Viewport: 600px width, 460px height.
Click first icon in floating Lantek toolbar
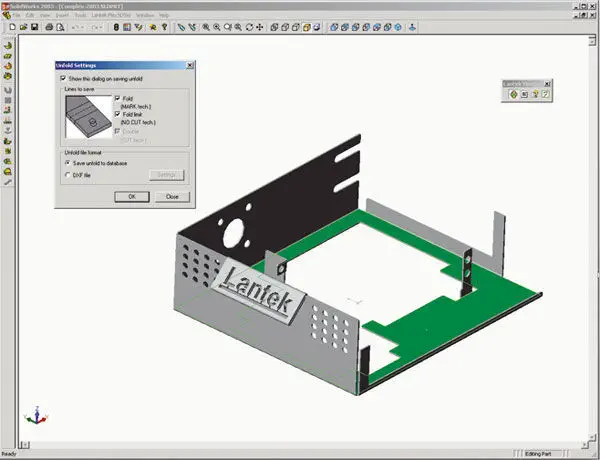point(512,94)
